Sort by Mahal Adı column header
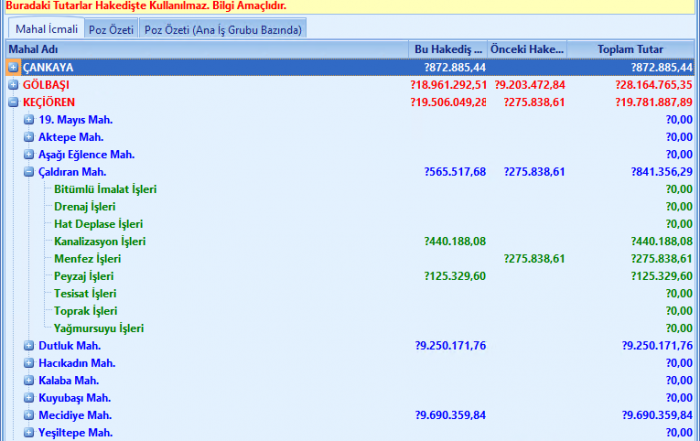 (x=200, y=48)
